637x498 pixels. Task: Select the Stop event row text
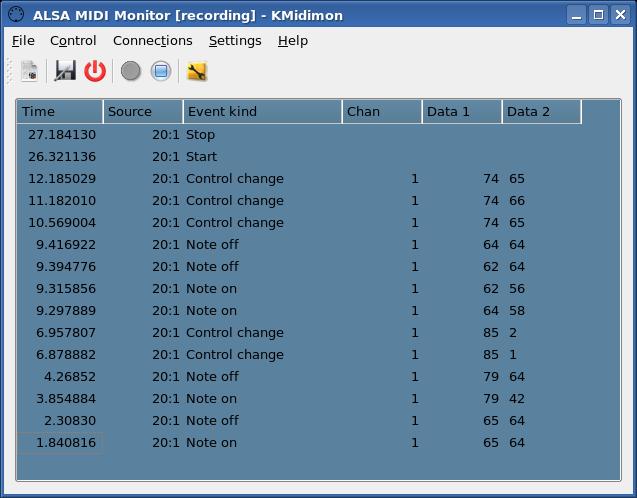click(x=200, y=134)
